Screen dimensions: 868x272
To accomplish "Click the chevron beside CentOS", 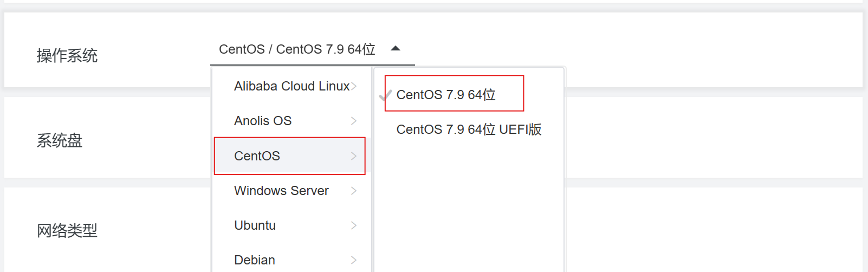I will tap(354, 156).
